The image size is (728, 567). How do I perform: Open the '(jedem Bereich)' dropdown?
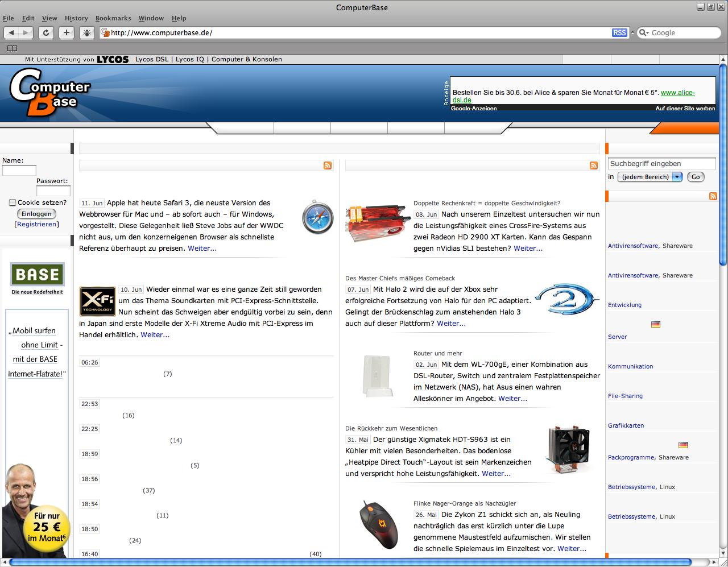[650, 177]
